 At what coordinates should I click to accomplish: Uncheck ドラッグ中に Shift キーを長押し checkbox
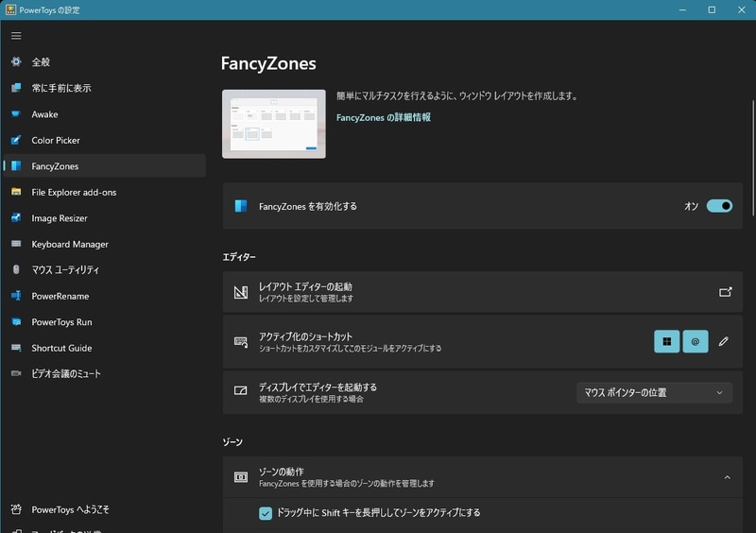tap(266, 513)
